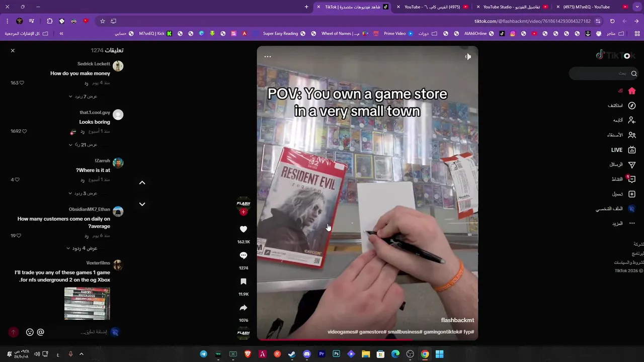
Task: Expand the bookmarks overflow chevron
Action: pos(61,34)
